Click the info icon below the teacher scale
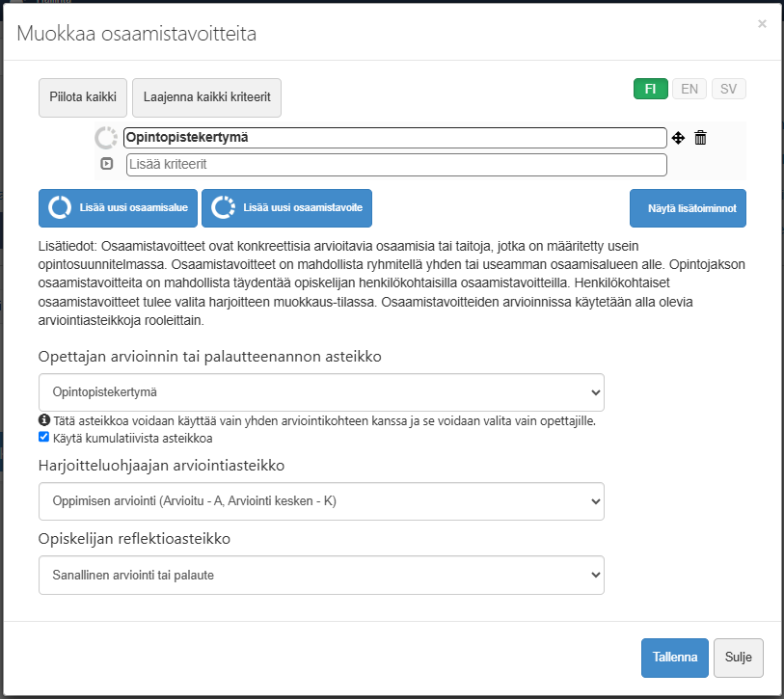 click(x=44, y=420)
